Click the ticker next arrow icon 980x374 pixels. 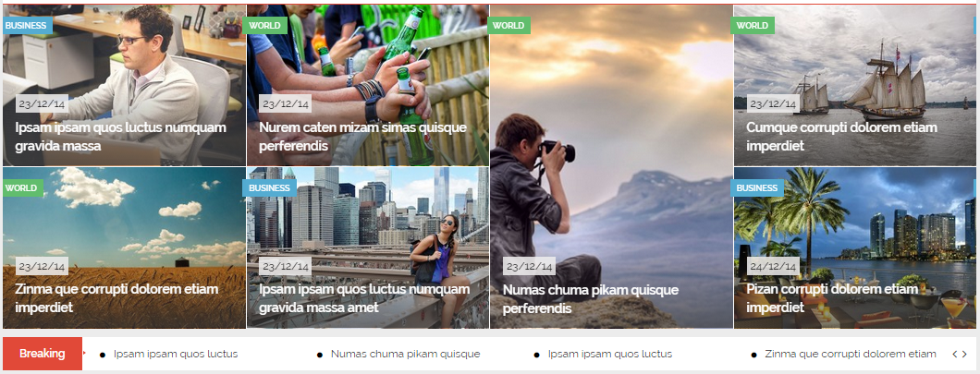964,354
